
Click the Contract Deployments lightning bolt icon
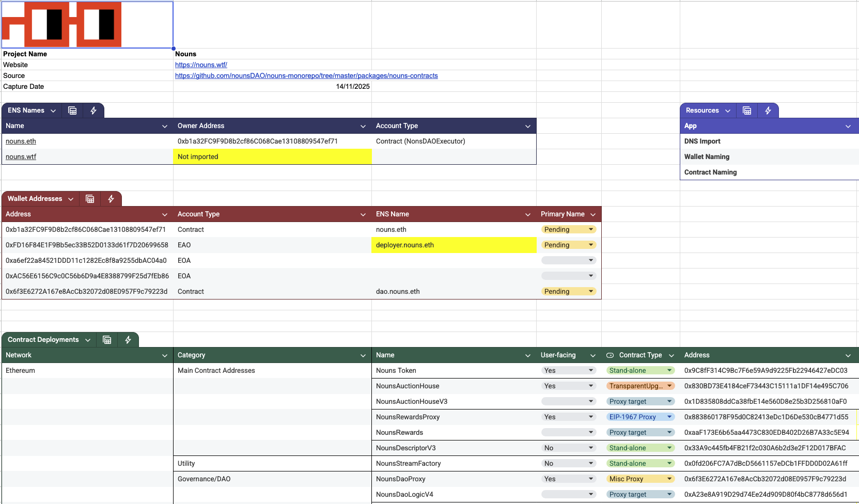(x=128, y=340)
